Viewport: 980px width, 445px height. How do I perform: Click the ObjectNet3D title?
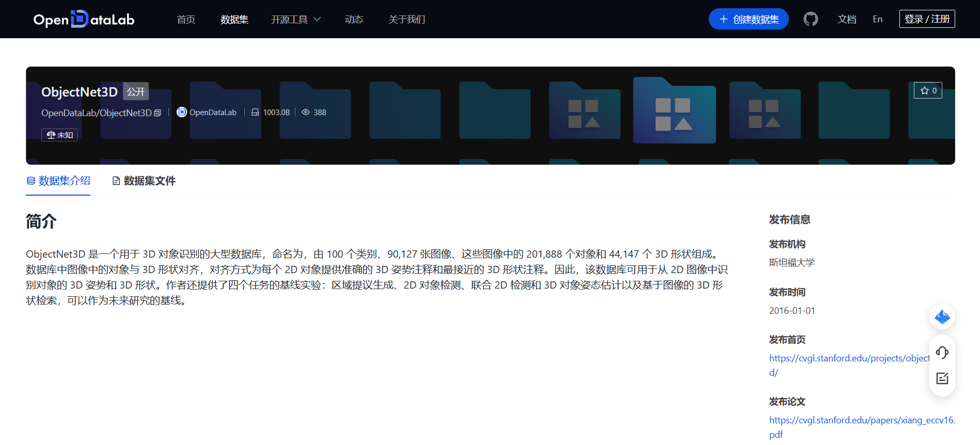(80, 92)
